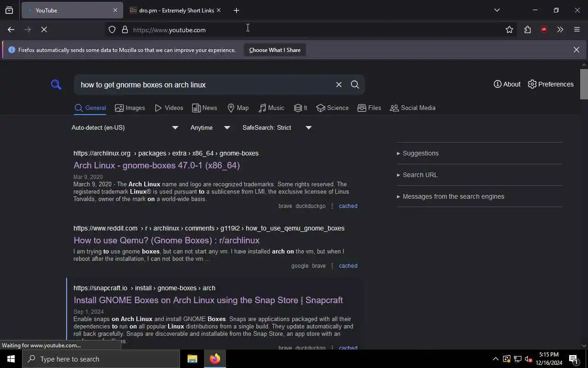Clear the search query with the X
588x368 pixels.
tap(339, 85)
